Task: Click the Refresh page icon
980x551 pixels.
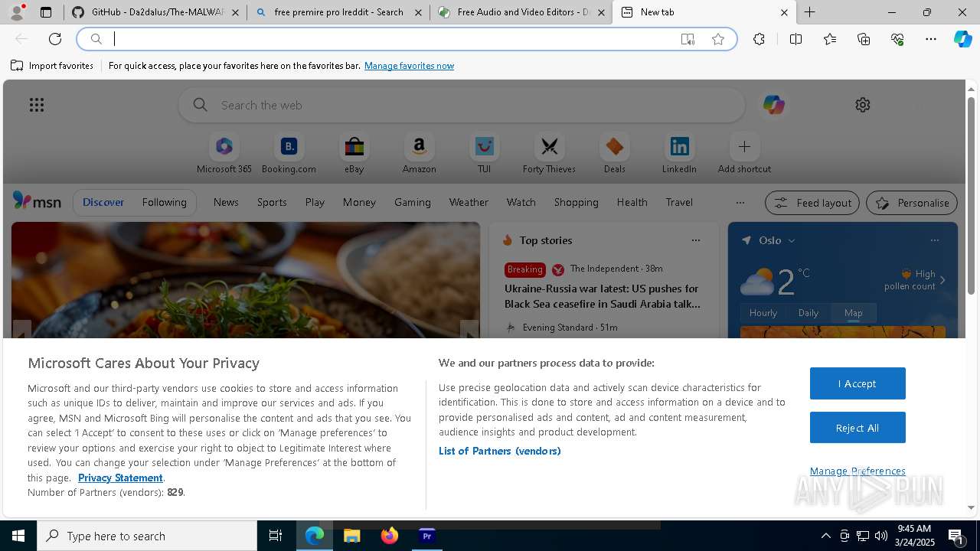Action: [55, 39]
